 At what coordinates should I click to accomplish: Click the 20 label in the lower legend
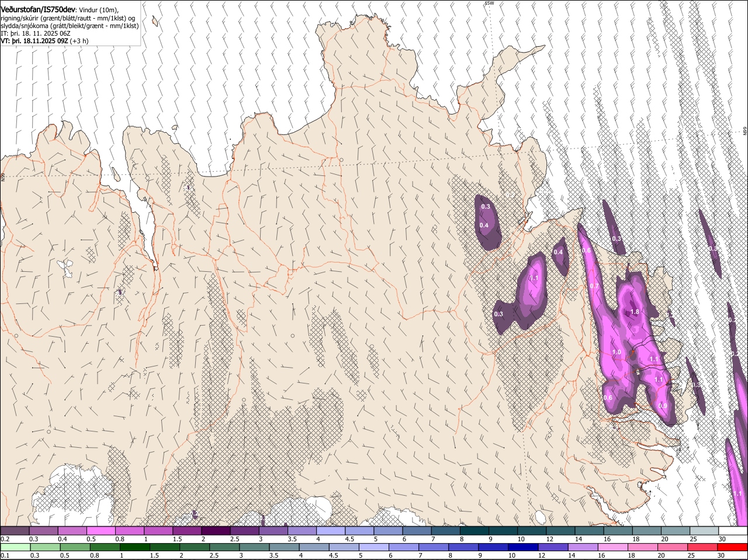[661, 555]
